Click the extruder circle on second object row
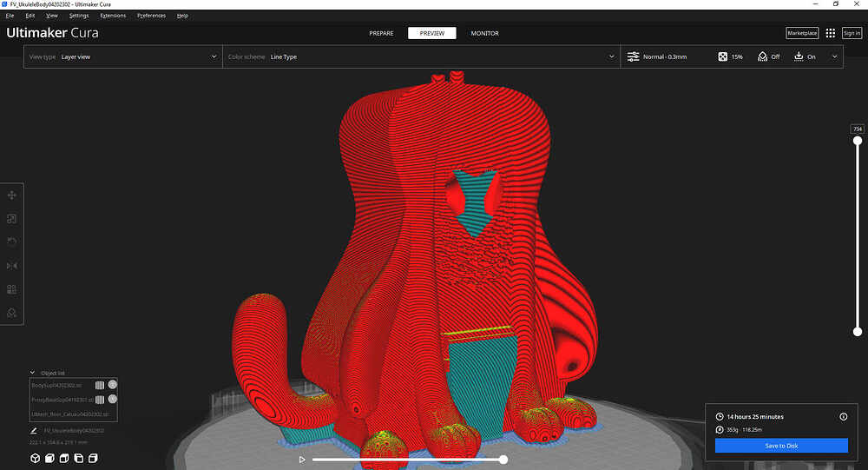The image size is (868, 470). click(x=112, y=399)
